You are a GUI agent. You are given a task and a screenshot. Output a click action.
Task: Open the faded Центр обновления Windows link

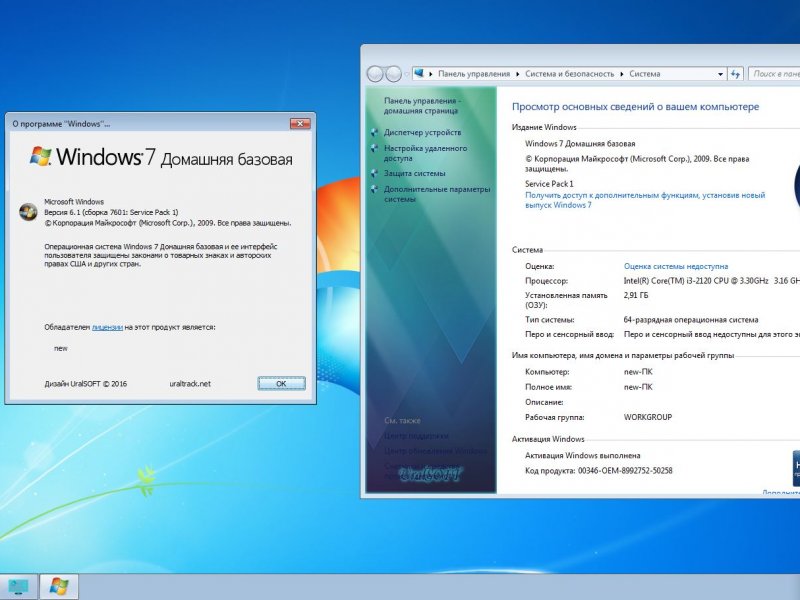click(x=435, y=451)
